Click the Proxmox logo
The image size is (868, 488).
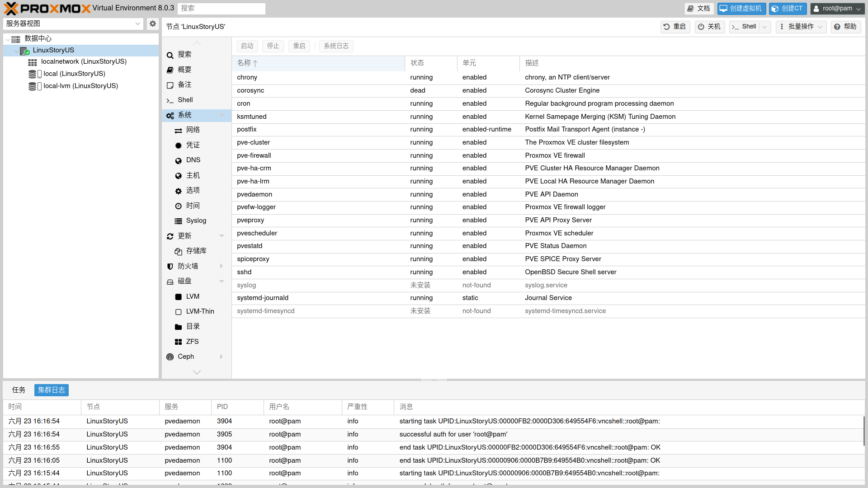pos(47,9)
